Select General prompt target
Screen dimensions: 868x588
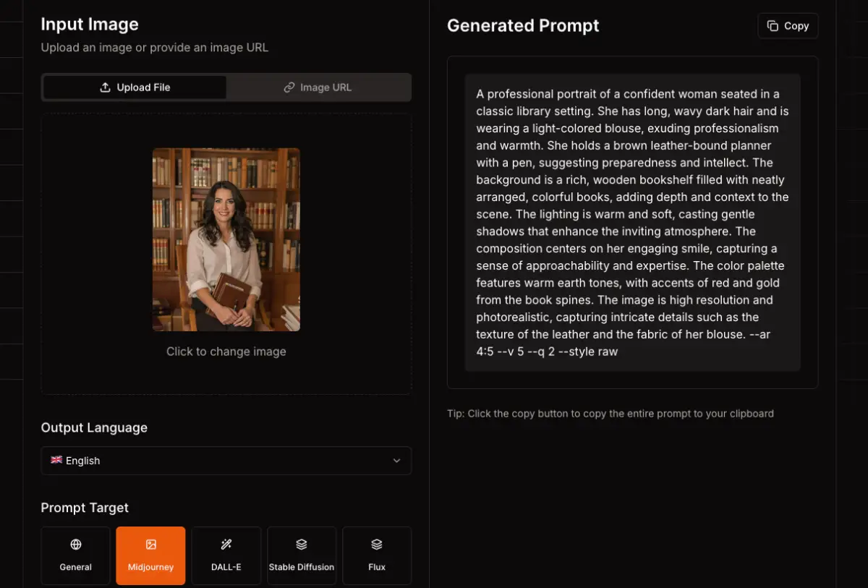[76, 555]
